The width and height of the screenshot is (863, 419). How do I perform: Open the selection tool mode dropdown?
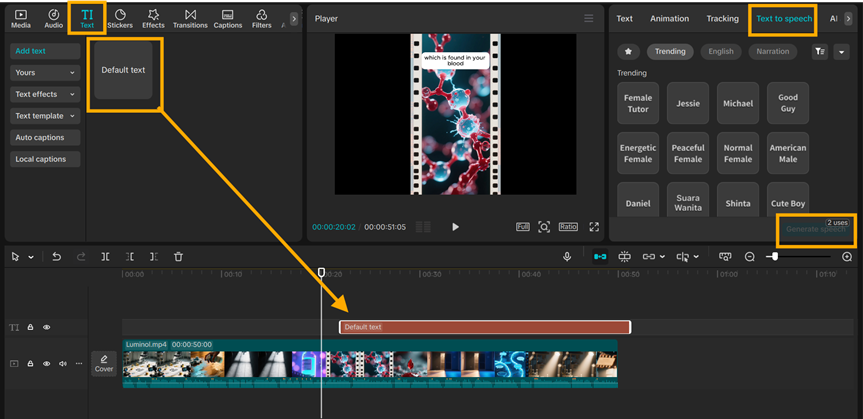pyautogui.click(x=31, y=257)
